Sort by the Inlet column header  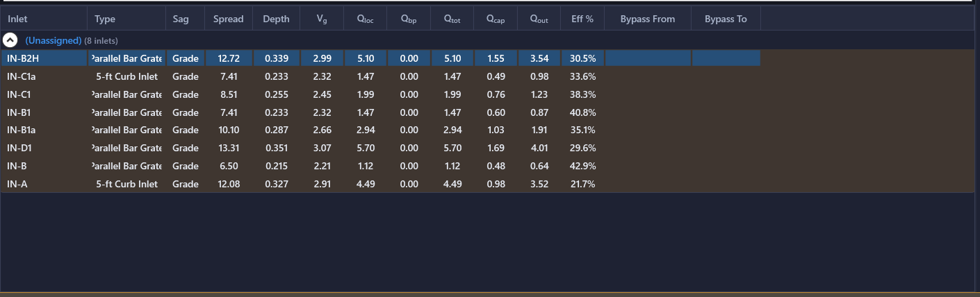(x=44, y=19)
